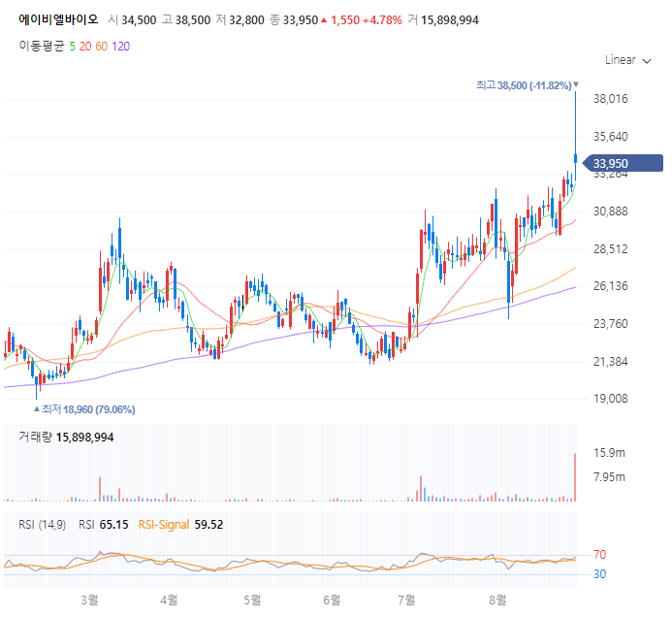Click the RSI-Signal 59.52 label
This screenshot has height=617, width=672.
(x=180, y=525)
